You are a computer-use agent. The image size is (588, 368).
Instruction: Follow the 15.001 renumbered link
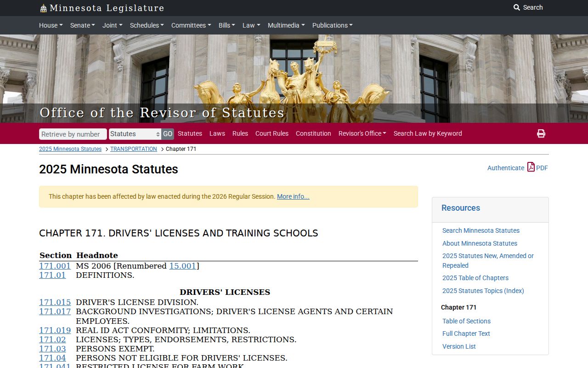(182, 266)
